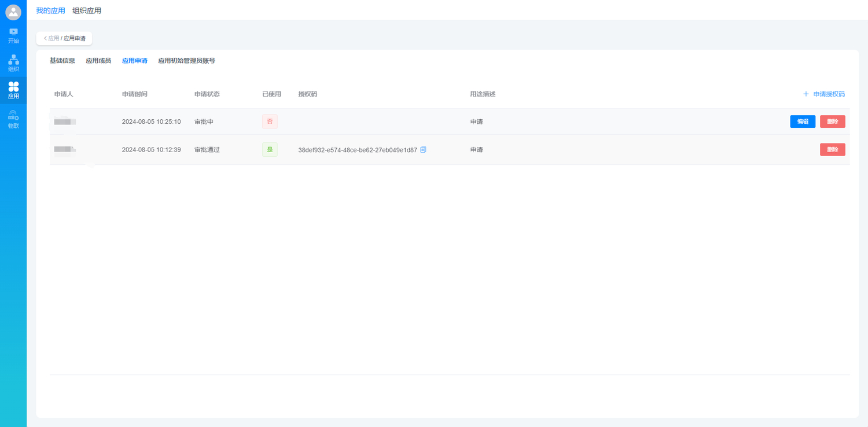Switch to 组织应用 top tab
Viewport: 868px width, 427px height.
(87, 10)
